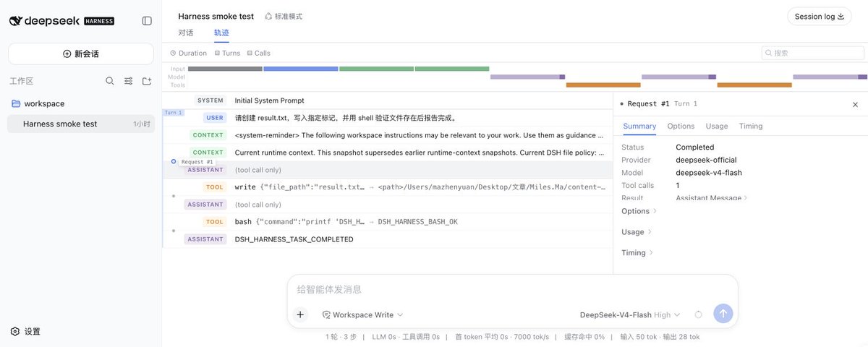868x347 pixels.
Task: Click the 标准模式 mode indicator
Action: [x=284, y=16]
